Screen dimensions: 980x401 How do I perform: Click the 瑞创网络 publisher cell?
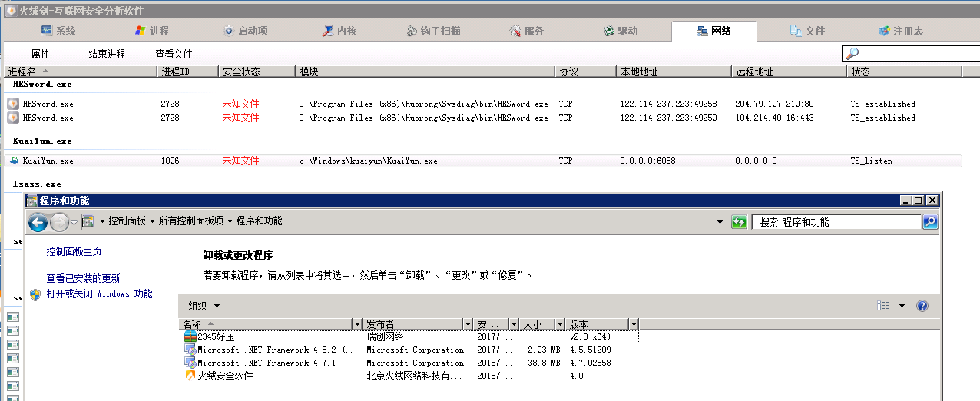(x=385, y=336)
